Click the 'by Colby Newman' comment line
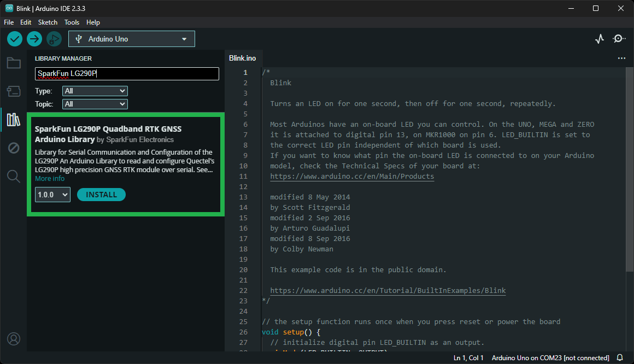This screenshot has height=364, width=634. [302, 249]
